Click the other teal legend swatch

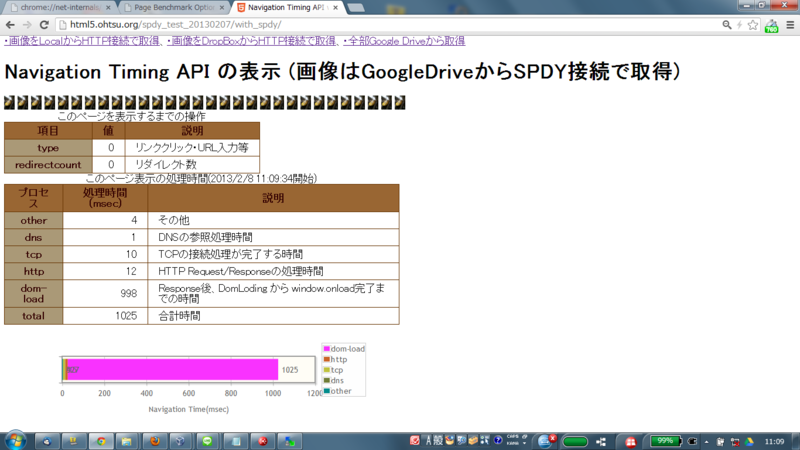click(x=327, y=391)
